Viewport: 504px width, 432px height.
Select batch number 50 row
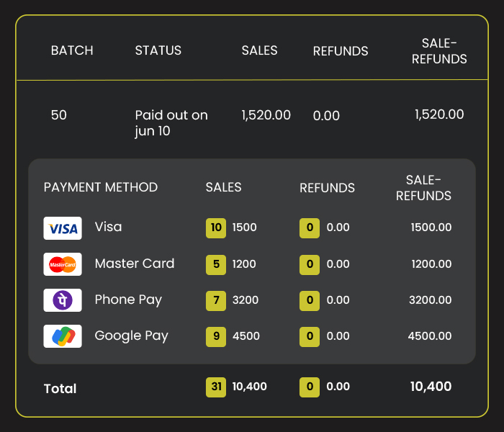(59, 115)
